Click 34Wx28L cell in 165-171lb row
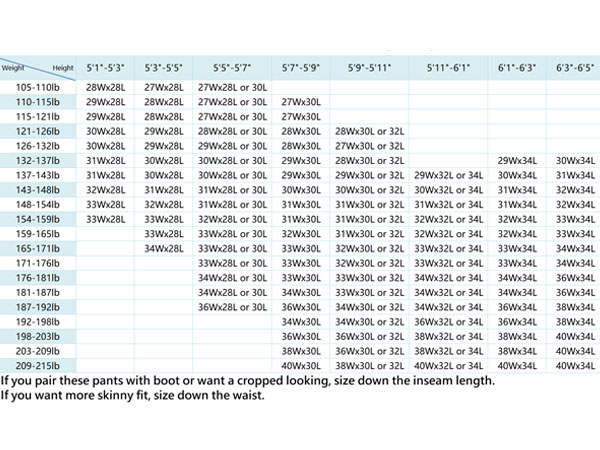The image size is (600, 450). (164, 249)
